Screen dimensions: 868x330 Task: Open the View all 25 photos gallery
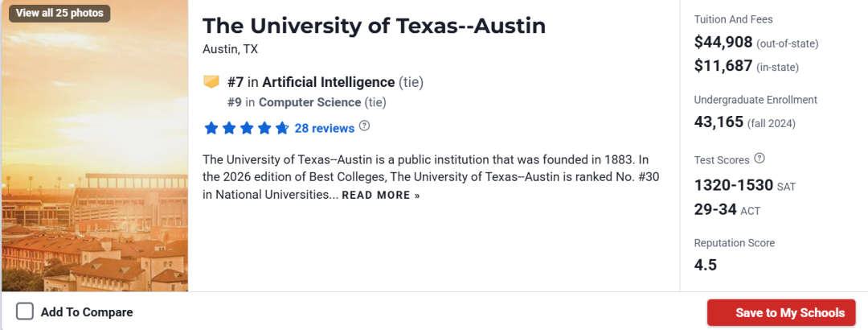pyautogui.click(x=59, y=13)
